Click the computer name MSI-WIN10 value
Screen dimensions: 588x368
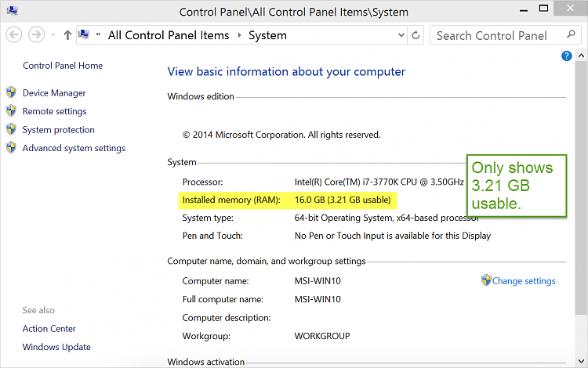[318, 281]
